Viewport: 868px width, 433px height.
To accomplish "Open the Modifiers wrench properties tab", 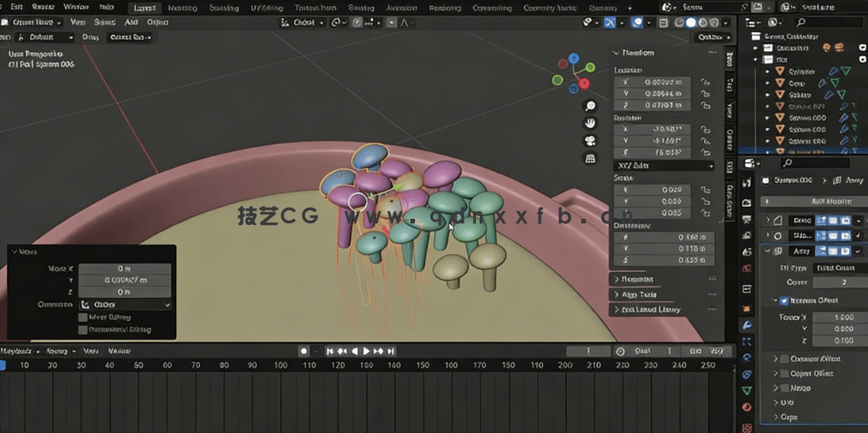I will tap(747, 326).
